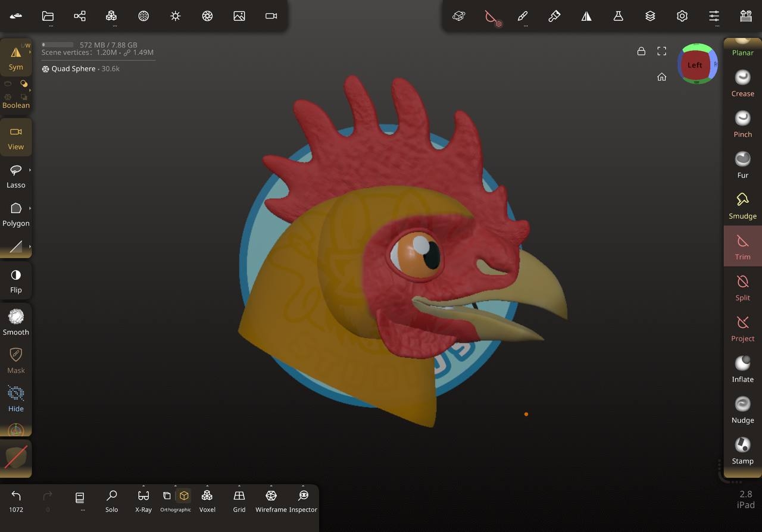Pick the Inflate brush
The height and width of the screenshot is (532, 762).
coord(742,368)
